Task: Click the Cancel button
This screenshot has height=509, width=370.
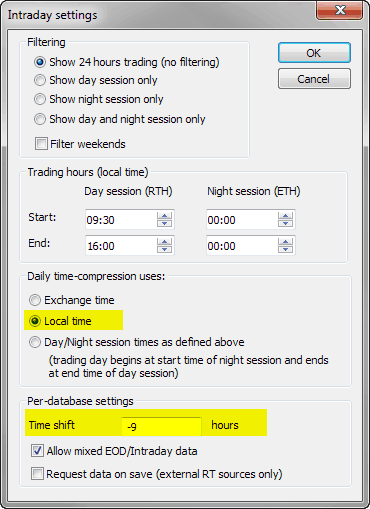Action: [x=314, y=79]
